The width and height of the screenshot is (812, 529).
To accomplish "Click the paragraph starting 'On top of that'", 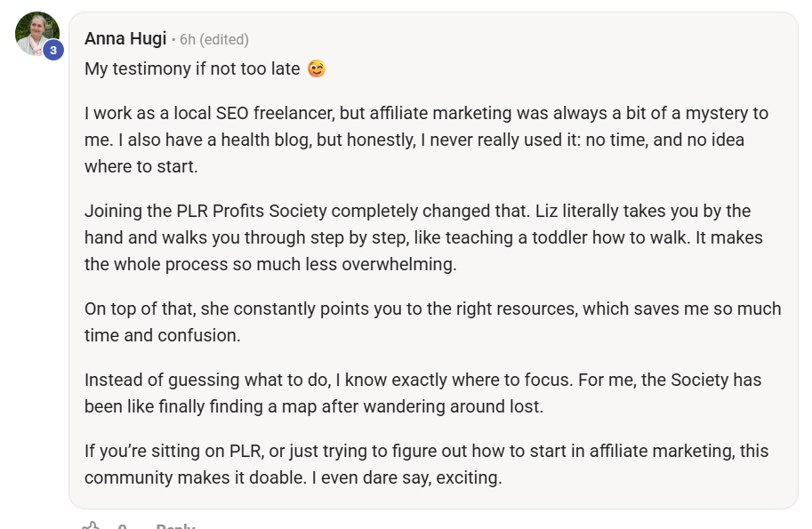I will coord(432,322).
